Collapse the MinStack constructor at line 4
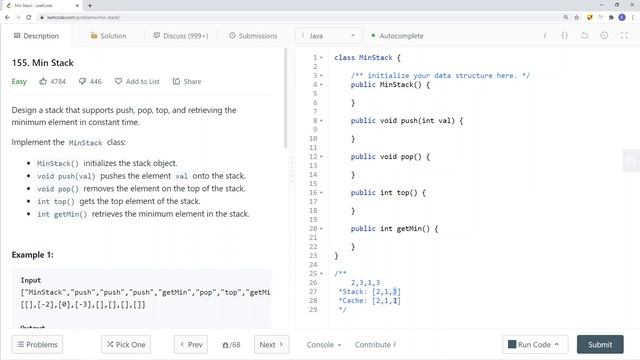Screen dimensions: 640x360 [322, 84]
